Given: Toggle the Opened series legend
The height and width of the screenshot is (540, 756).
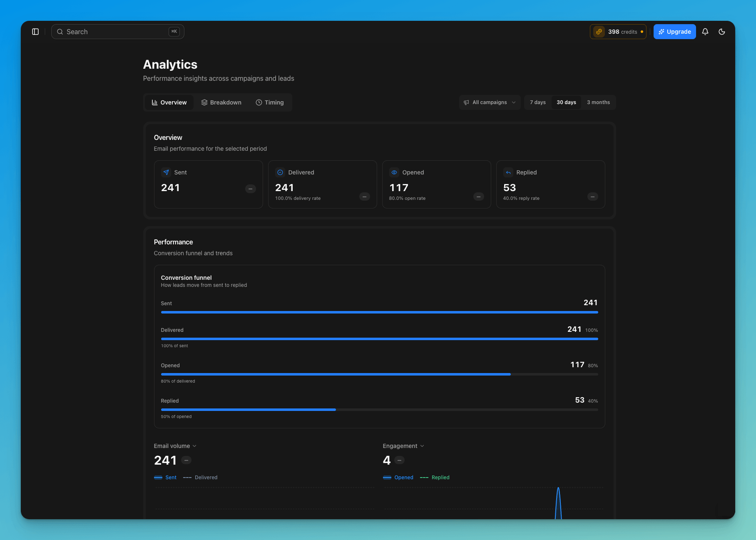Looking at the screenshot, I should 398,478.
